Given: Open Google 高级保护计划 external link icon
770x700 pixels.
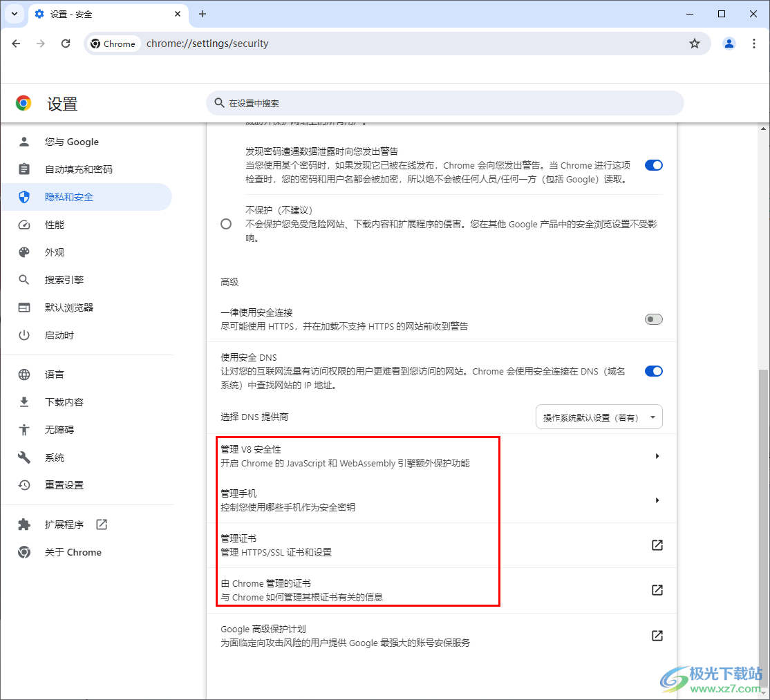Looking at the screenshot, I should 657,636.
